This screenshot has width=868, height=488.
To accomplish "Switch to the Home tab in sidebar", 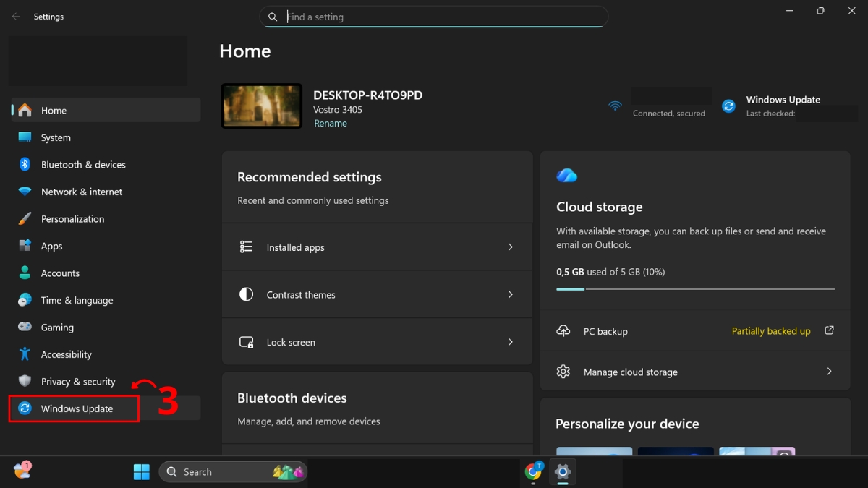I will click(25, 110).
